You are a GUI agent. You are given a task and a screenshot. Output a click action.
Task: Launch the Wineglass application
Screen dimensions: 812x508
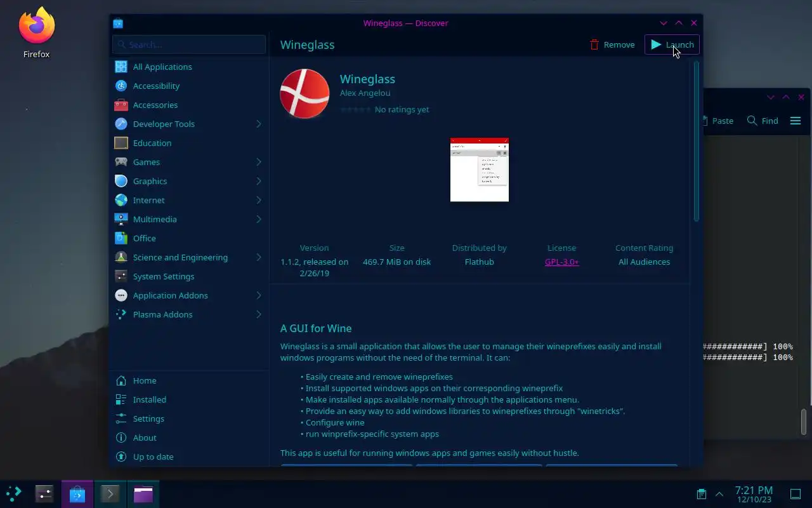(x=672, y=44)
